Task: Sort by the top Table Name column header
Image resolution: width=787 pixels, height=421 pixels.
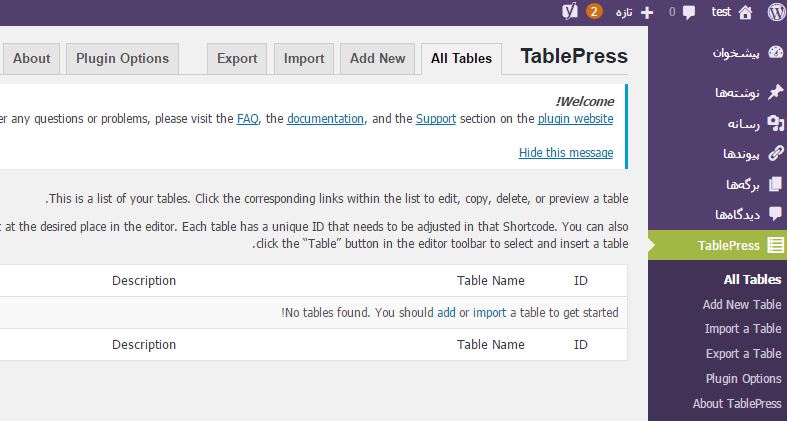Action: [x=490, y=280]
